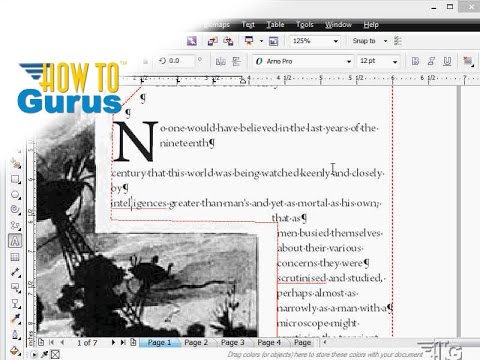Screen dimensions: 480x360
Task: Open the document palette flyout arrow
Action: click(34, 354)
